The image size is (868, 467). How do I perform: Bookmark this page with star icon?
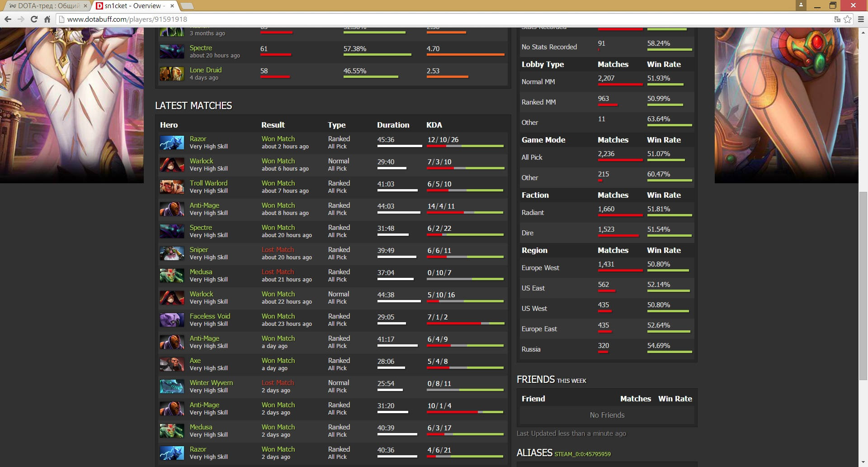click(848, 19)
